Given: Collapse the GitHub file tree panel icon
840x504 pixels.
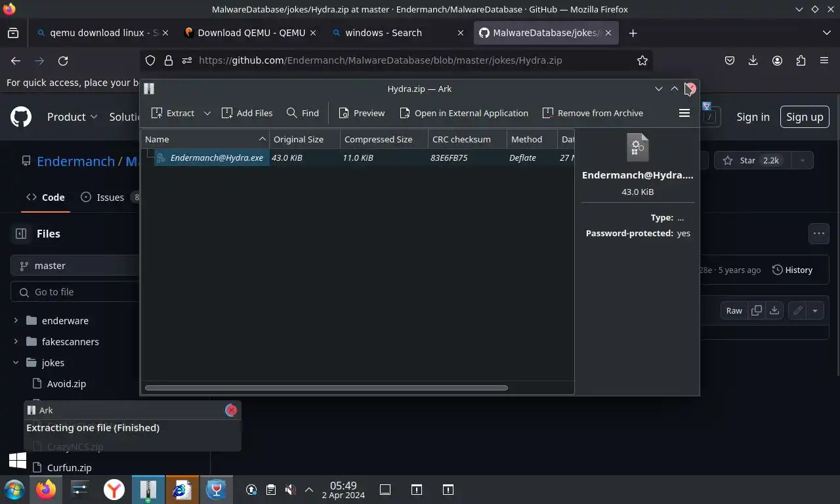Looking at the screenshot, I should [x=21, y=234].
